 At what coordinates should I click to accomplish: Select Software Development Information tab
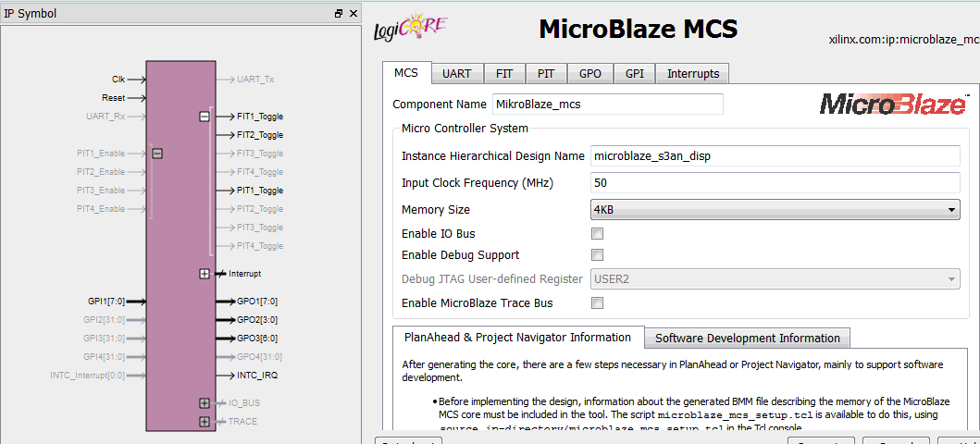pos(748,339)
